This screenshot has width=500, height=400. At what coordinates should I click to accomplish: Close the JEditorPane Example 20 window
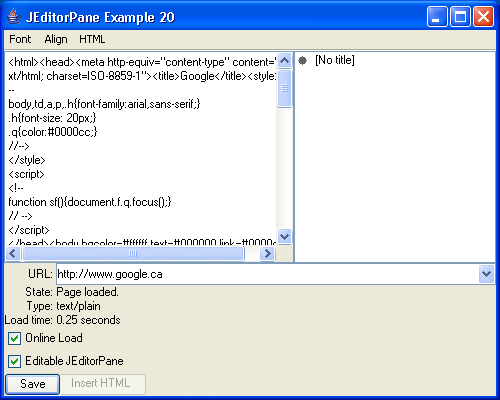(483, 17)
